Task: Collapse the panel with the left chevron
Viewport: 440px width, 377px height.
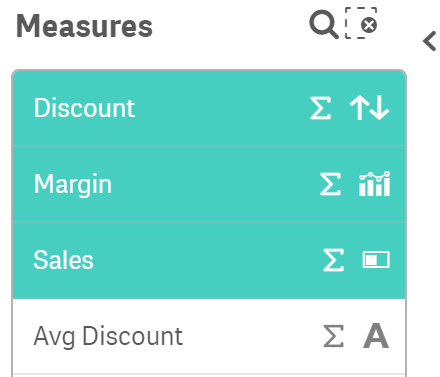Action: 430,41
